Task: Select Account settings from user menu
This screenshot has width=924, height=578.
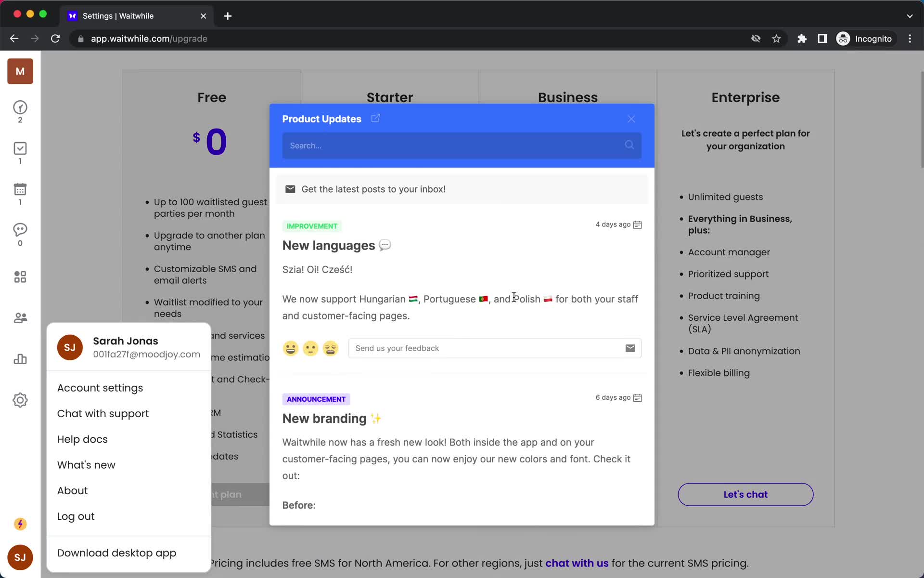Action: [x=100, y=388]
